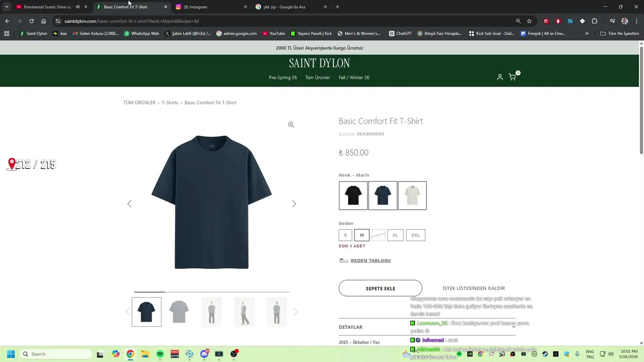Open the browser zoom magnifier icon
Screen dimensions: 644x362
(x=518, y=21)
